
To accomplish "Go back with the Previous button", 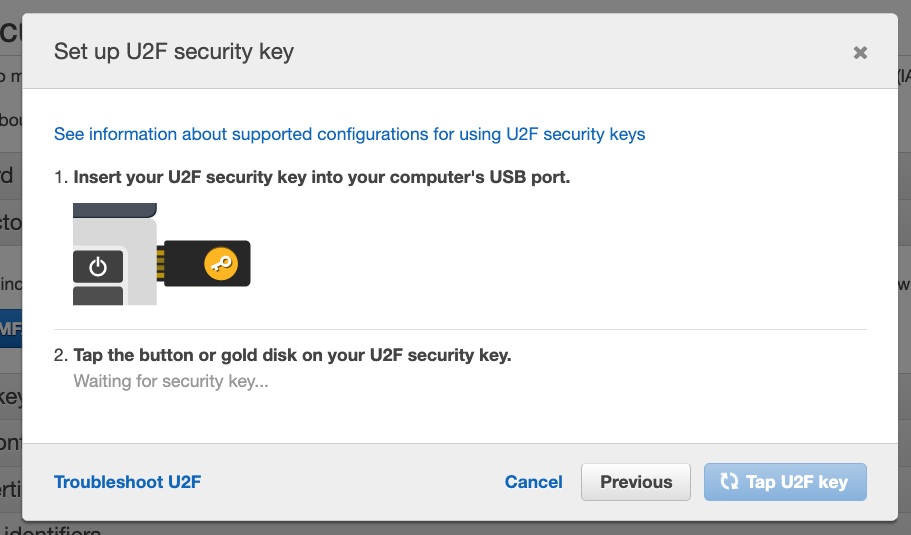I will click(636, 482).
